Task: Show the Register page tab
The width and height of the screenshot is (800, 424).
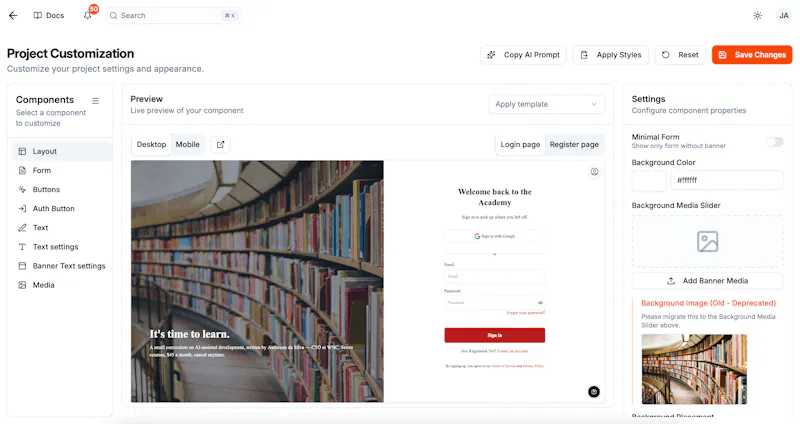Action: pos(574,144)
